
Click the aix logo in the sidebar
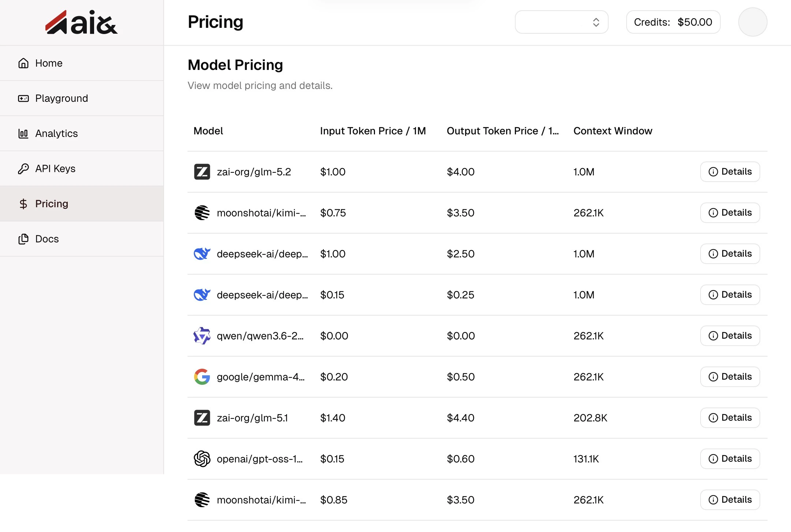[81, 22]
